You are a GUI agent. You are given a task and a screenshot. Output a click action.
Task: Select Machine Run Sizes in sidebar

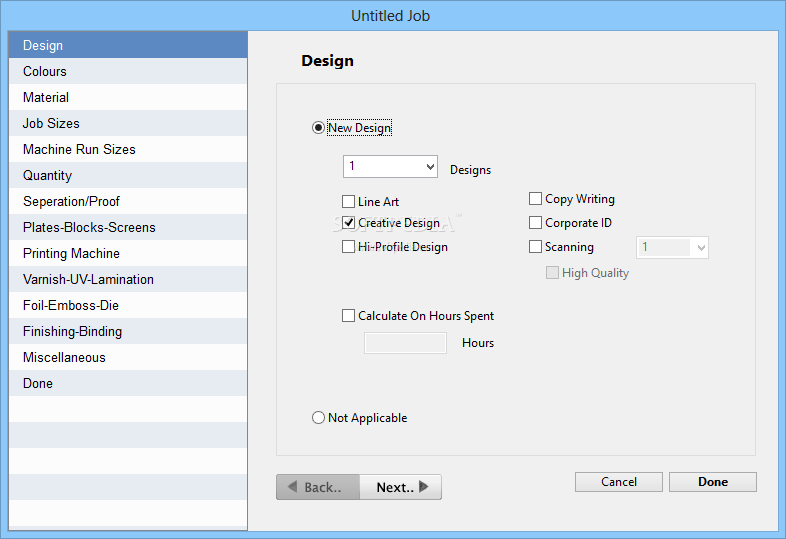pos(128,149)
